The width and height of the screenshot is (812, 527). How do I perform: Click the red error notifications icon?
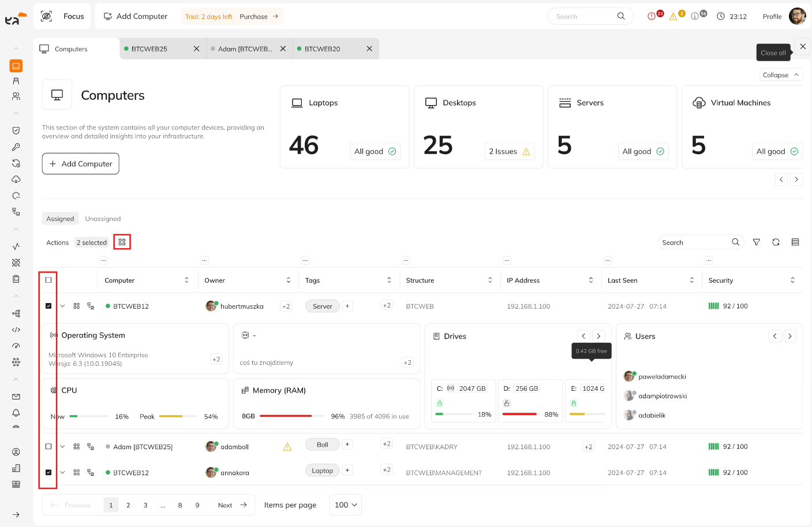tap(652, 17)
